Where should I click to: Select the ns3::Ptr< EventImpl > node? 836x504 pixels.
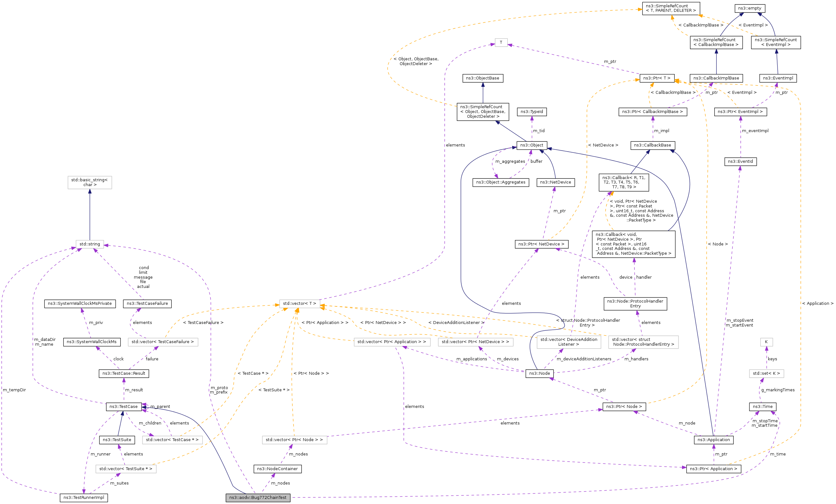(740, 111)
